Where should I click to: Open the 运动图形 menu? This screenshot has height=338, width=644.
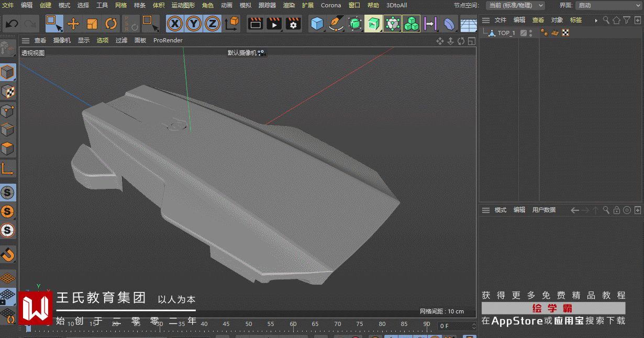(183, 5)
